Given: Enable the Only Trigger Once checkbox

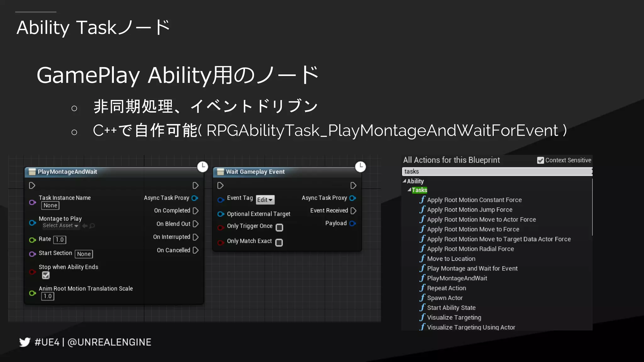Looking at the screenshot, I should (x=279, y=228).
